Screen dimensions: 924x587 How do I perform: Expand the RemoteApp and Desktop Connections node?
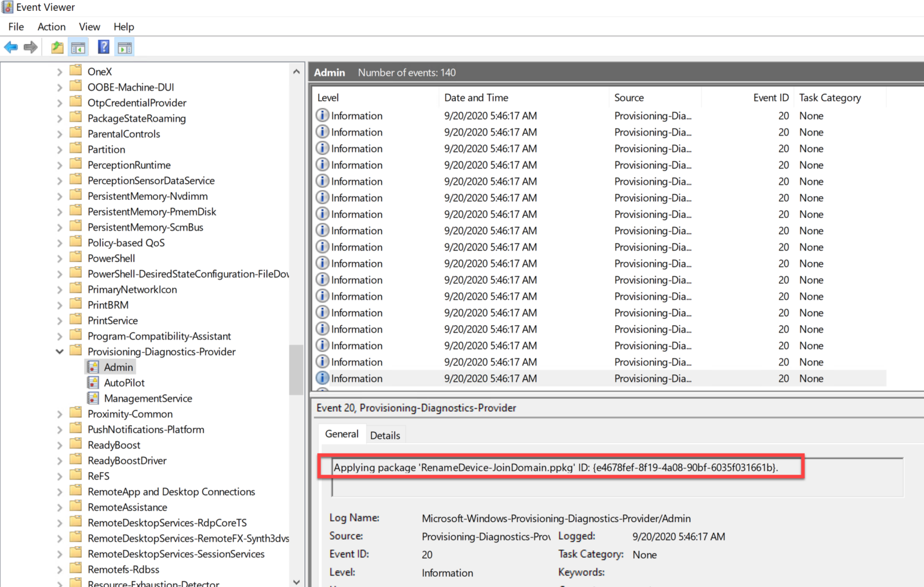click(59, 491)
